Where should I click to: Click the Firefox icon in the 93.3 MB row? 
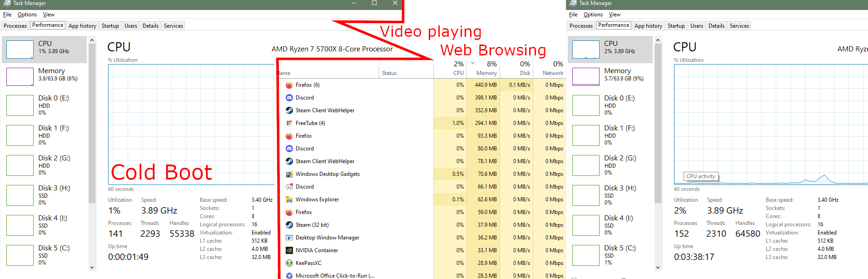(x=289, y=136)
